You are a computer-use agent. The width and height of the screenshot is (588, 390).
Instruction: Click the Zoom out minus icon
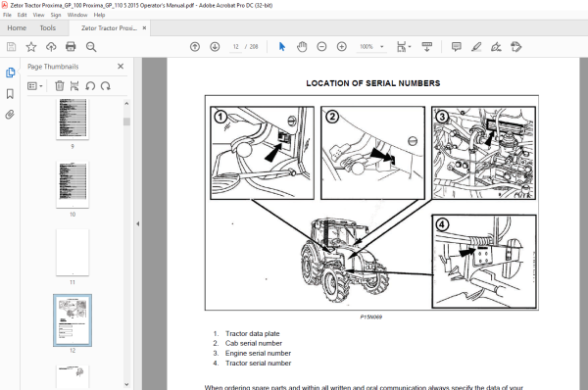point(321,47)
